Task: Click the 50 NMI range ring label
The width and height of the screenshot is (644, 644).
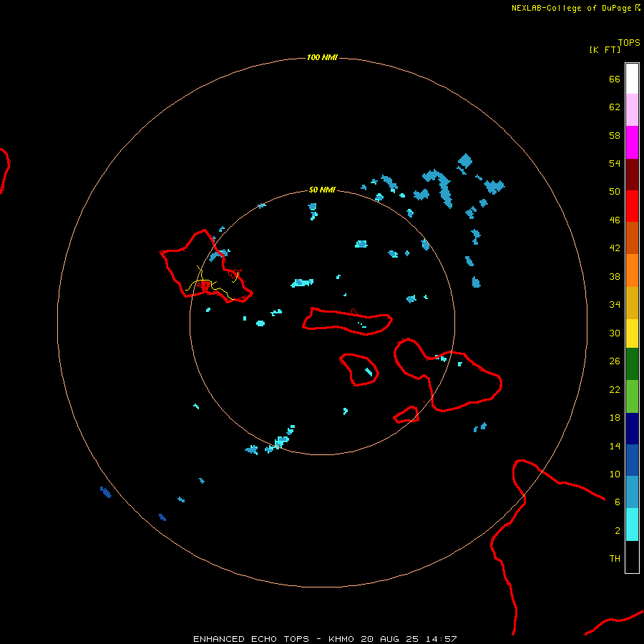Action: [322, 190]
